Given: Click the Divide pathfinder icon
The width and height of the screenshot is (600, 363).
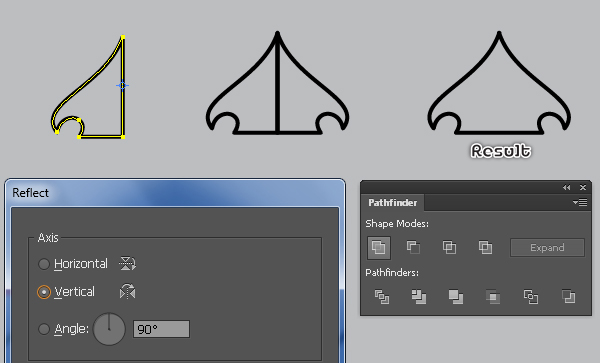Looking at the screenshot, I should (x=382, y=297).
